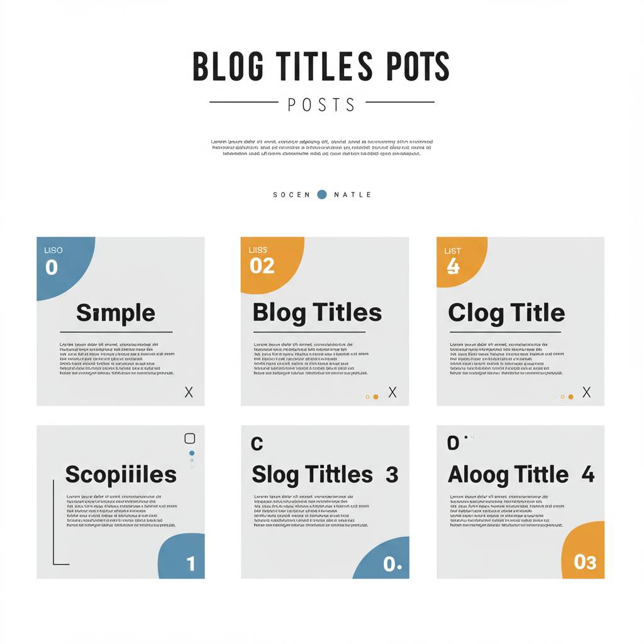Close the Simple card with X
The width and height of the screenshot is (644, 644).
(189, 392)
